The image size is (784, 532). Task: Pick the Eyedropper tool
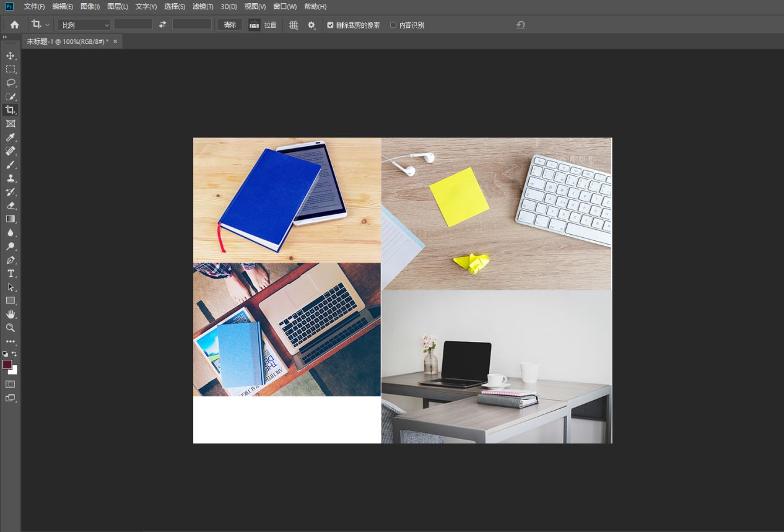11,137
